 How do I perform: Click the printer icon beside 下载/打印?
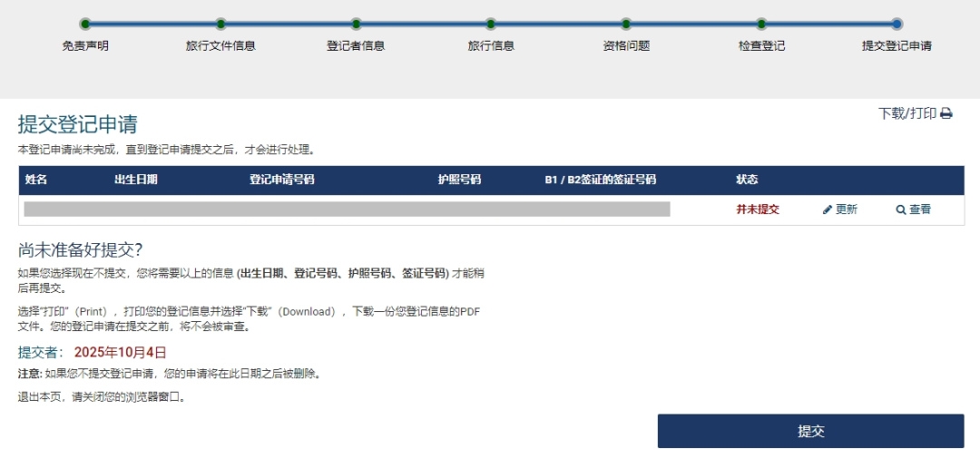(x=946, y=114)
